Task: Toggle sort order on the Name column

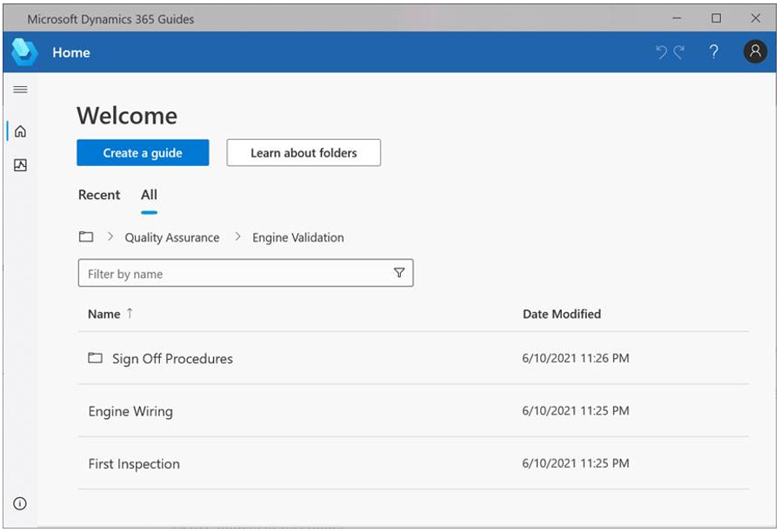Action: (108, 314)
